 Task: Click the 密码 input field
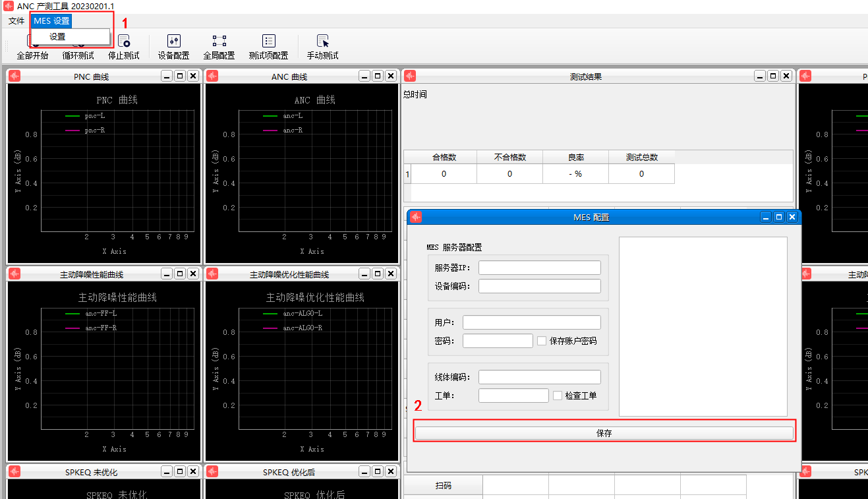click(x=498, y=341)
